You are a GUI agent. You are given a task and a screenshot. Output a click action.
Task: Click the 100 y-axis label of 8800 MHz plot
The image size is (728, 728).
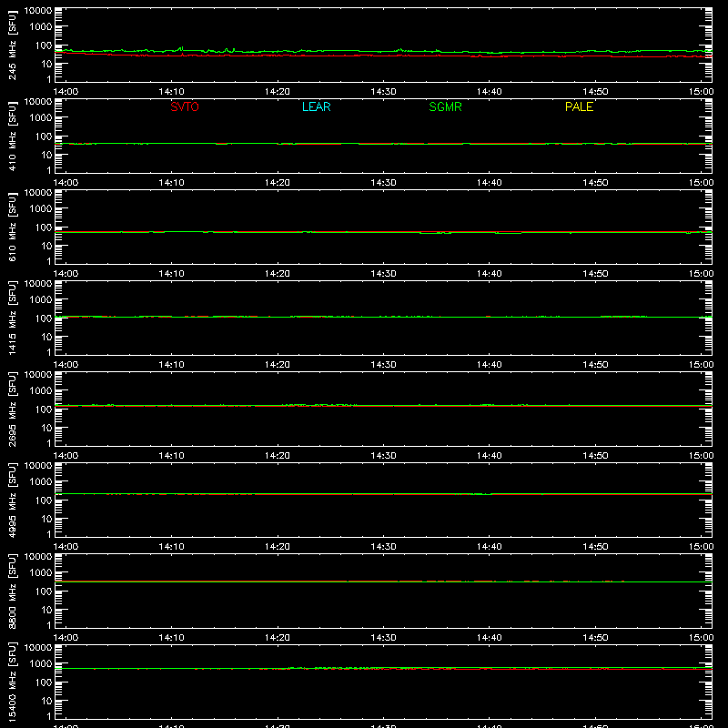click(x=44, y=591)
